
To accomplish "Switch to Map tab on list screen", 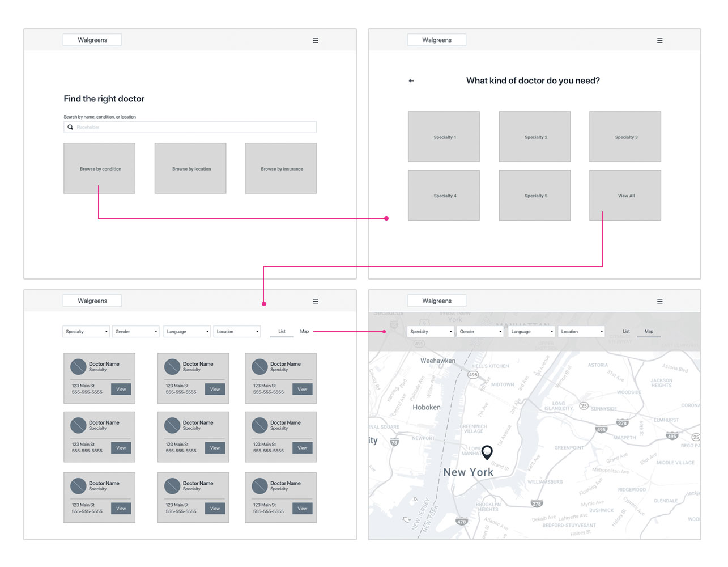I will (304, 331).
